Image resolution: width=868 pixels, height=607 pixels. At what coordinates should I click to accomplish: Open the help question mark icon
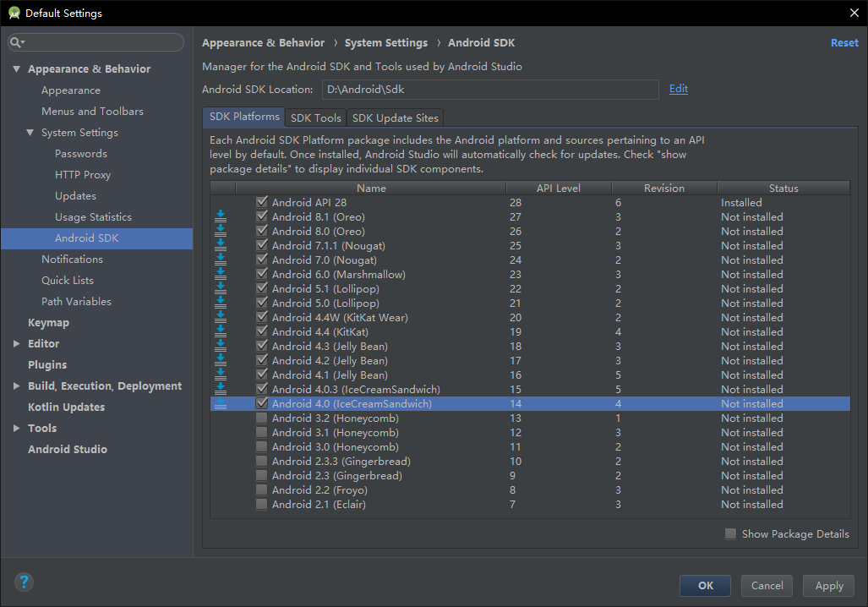24,582
